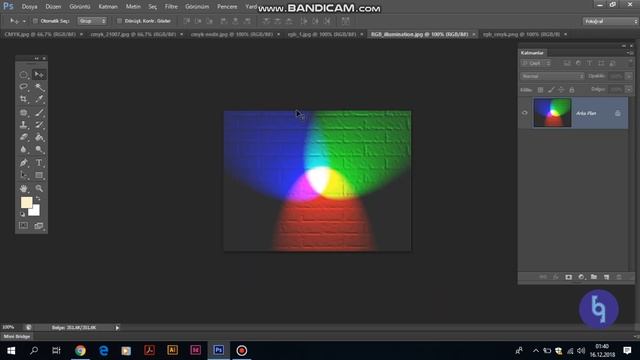Screen dimensions: 640x360
Task: Open the Mini Bridge panel
Action: [x=17, y=337]
